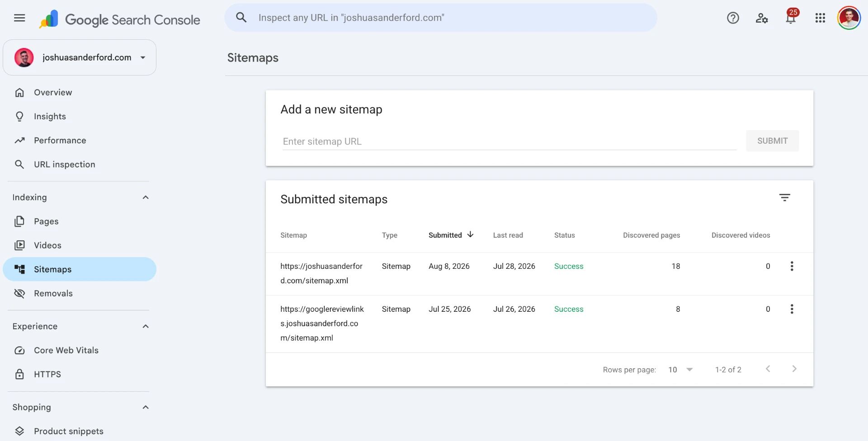Collapse the Experience section
Screen dimensions: 868x441
[x=146, y=326]
